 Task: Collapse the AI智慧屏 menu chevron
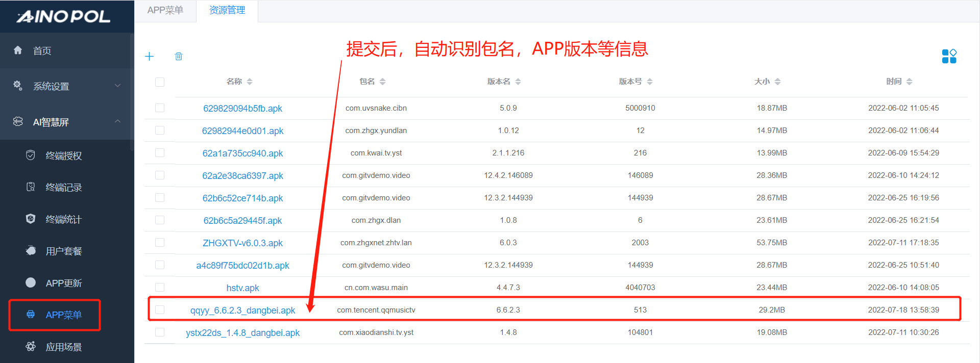tap(118, 121)
